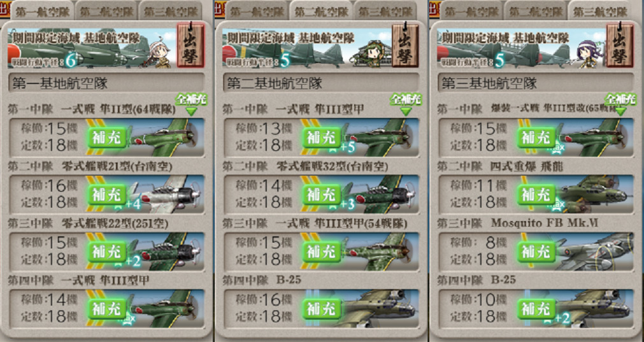644x342 pixels.
Task: Select the B-25 bomber in third air base
Action: 595,308
